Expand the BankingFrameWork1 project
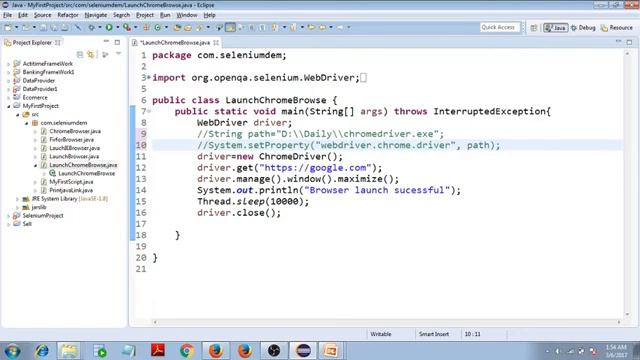Screen dimensions: 640x360 click(9, 72)
